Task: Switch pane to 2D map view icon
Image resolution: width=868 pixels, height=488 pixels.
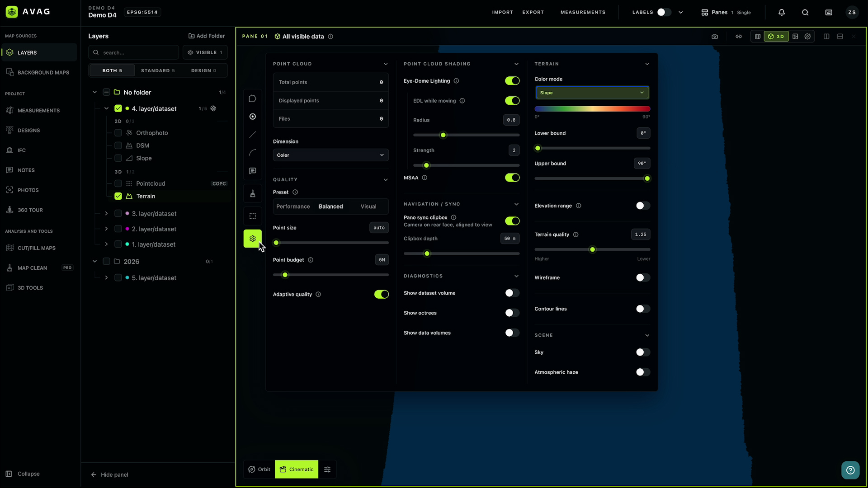Action: coord(758,37)
